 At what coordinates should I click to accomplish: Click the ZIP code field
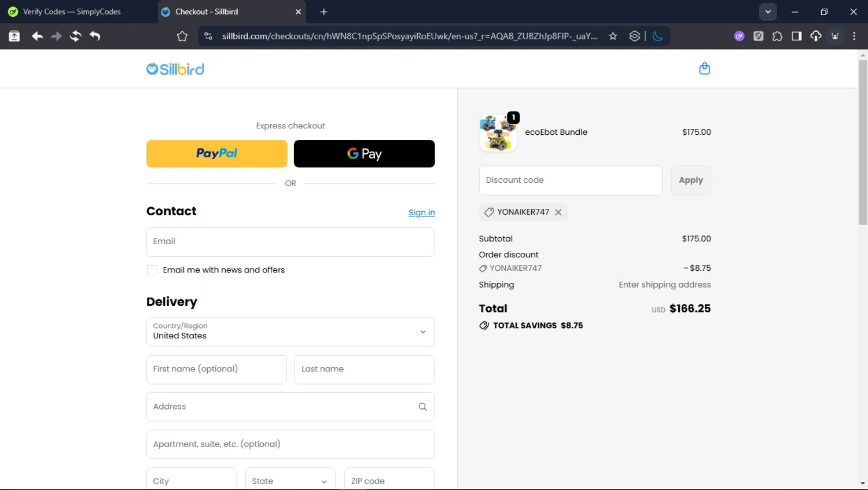(x=389, y=481)
